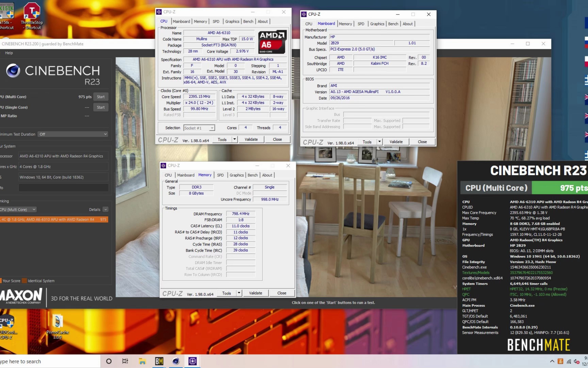The image size is (588, 368).
Task: Switch to Memory tab in Mainboard window
Action: (x=345, y=24)
